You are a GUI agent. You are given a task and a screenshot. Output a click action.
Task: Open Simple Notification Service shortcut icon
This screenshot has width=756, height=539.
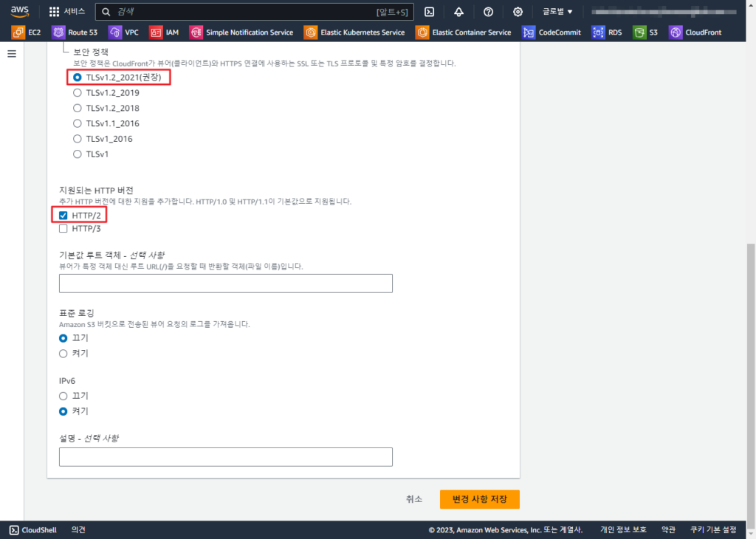coord(196,32)
